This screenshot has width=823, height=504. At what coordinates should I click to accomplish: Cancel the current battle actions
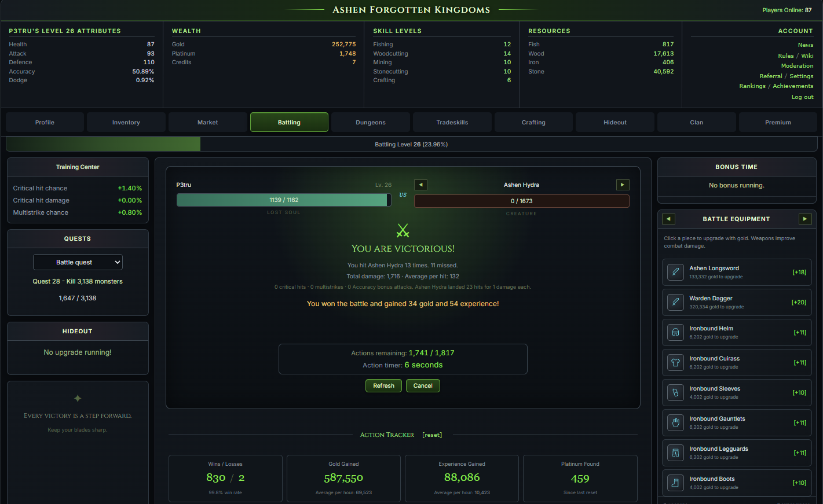tap(423, 385)
